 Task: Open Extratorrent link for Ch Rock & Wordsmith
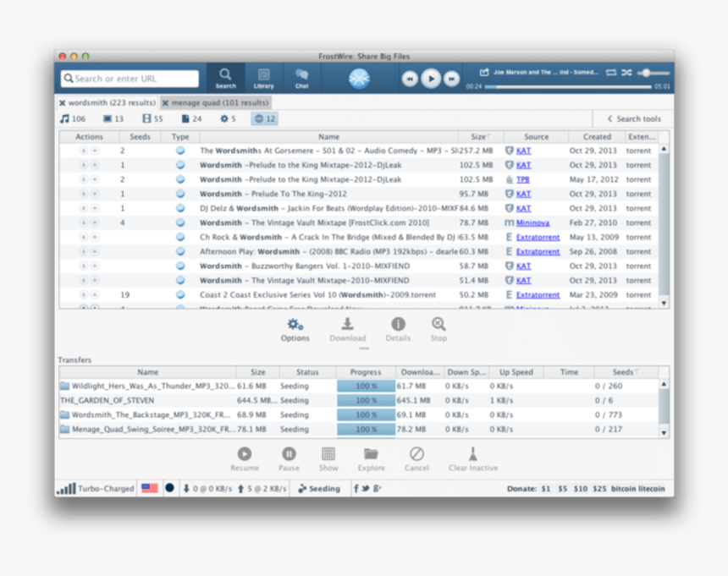point(538,237)
